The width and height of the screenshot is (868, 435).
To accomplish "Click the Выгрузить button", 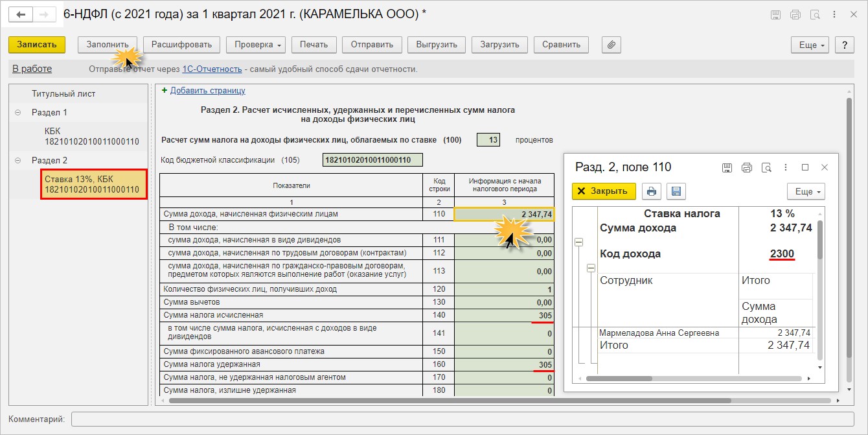I will tap(437, 45).
